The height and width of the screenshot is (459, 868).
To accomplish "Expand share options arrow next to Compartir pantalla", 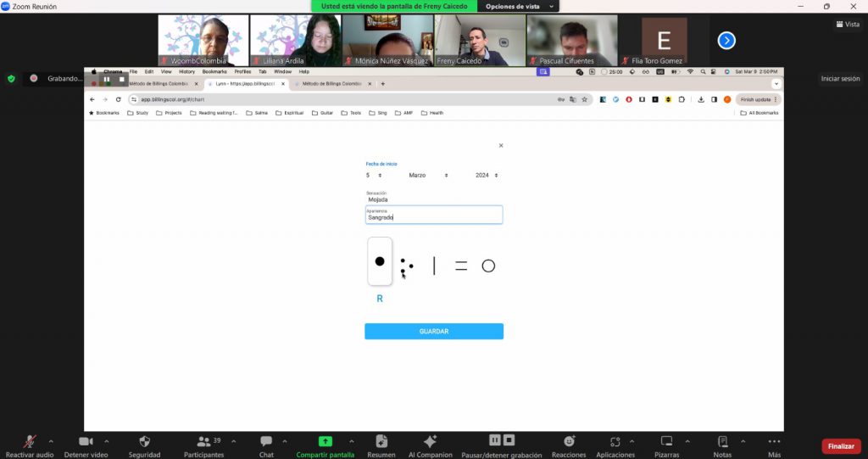I will click(352, 442).
